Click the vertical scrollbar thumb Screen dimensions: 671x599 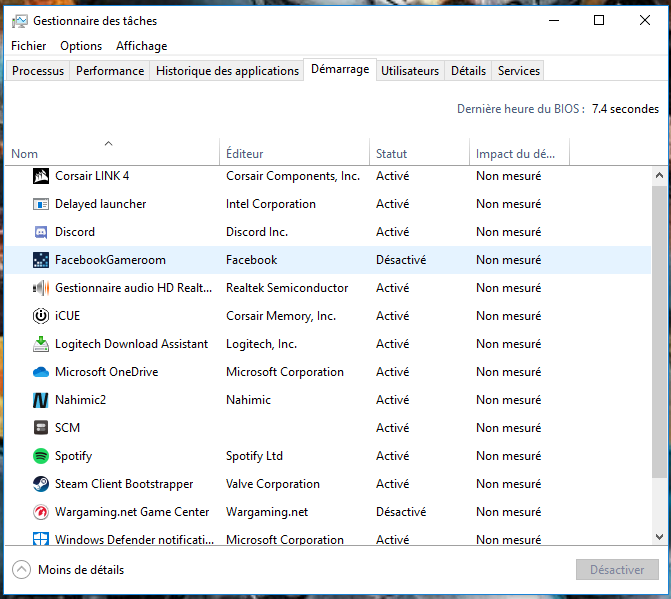659,332
